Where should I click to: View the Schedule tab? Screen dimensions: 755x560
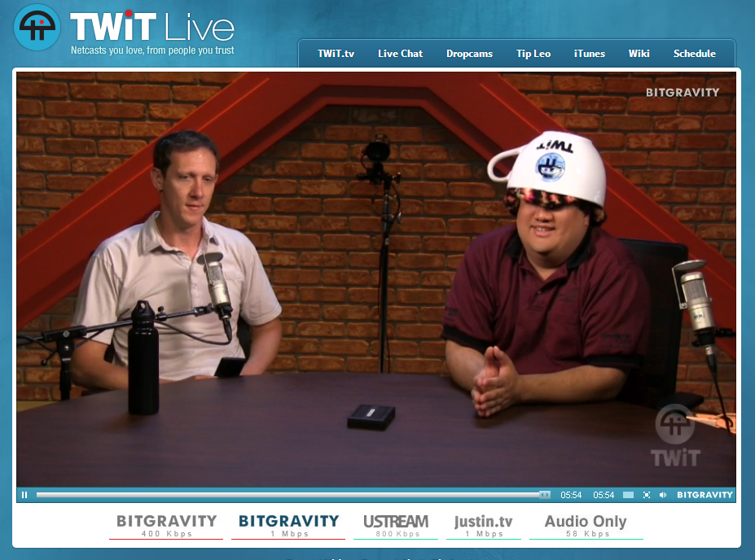click(694, 54)
